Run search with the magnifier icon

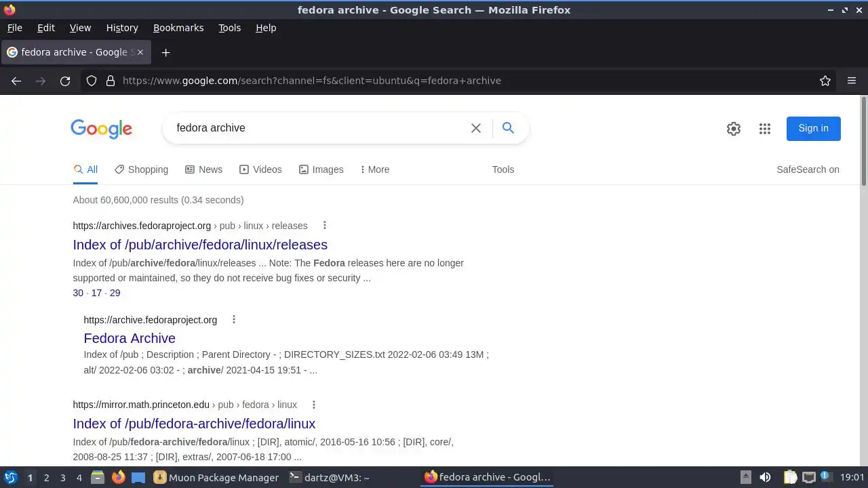tap(508, 127)
